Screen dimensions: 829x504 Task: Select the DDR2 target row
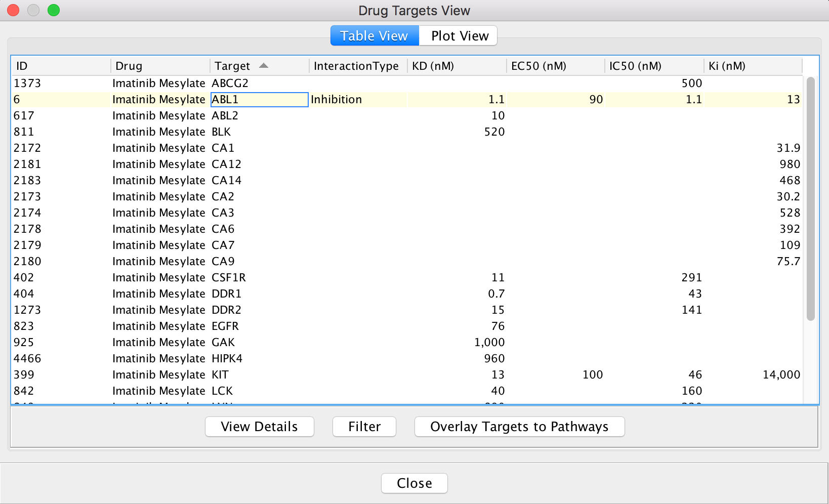(407, 310)
